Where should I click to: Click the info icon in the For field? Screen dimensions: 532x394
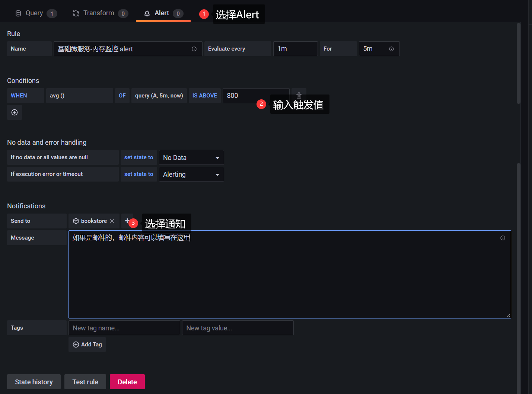point(391,49)
